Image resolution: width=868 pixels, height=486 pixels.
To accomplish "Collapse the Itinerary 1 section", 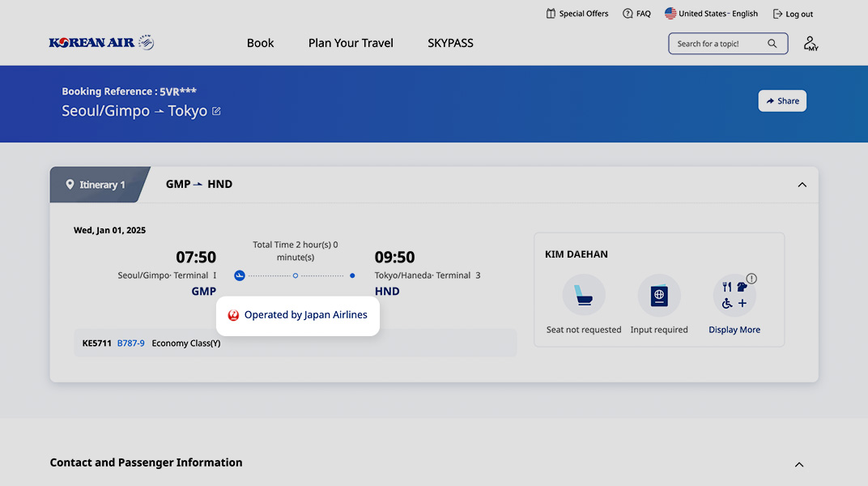I will tap(802, 185).
